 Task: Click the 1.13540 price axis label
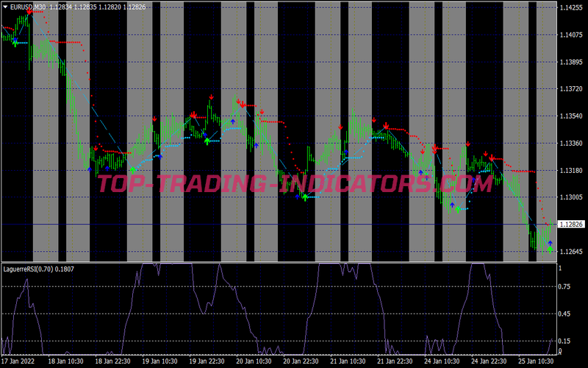click(571, 116)
